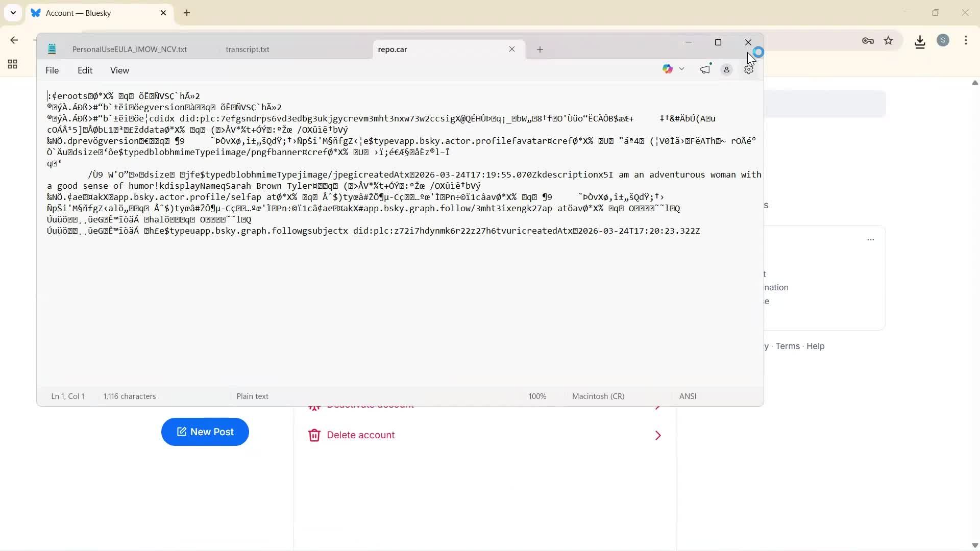Adjust the 100% zoom control in status bar
The height and width of the screenshot is (551, 980).
tap(537, 396)
